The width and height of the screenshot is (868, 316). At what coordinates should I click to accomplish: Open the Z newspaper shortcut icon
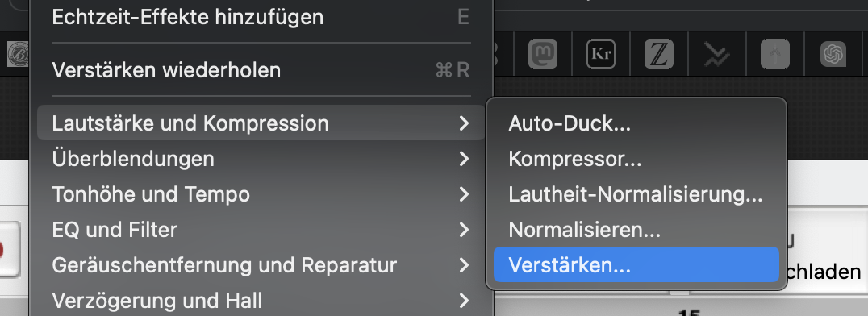pyautogui.click(x=659, y=54)
